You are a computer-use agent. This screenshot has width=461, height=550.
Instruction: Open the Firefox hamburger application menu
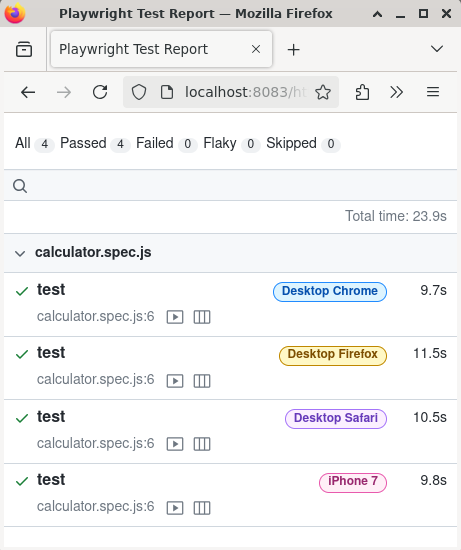(433, 92)
